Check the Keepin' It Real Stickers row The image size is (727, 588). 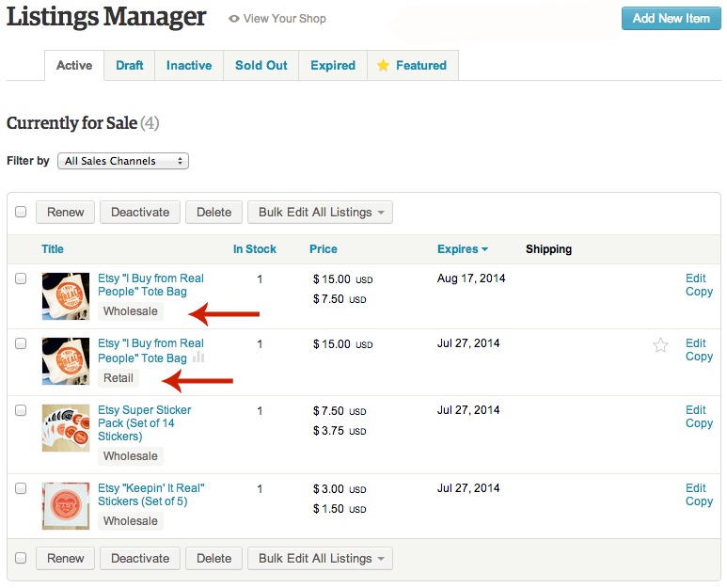tap(21, 488)
